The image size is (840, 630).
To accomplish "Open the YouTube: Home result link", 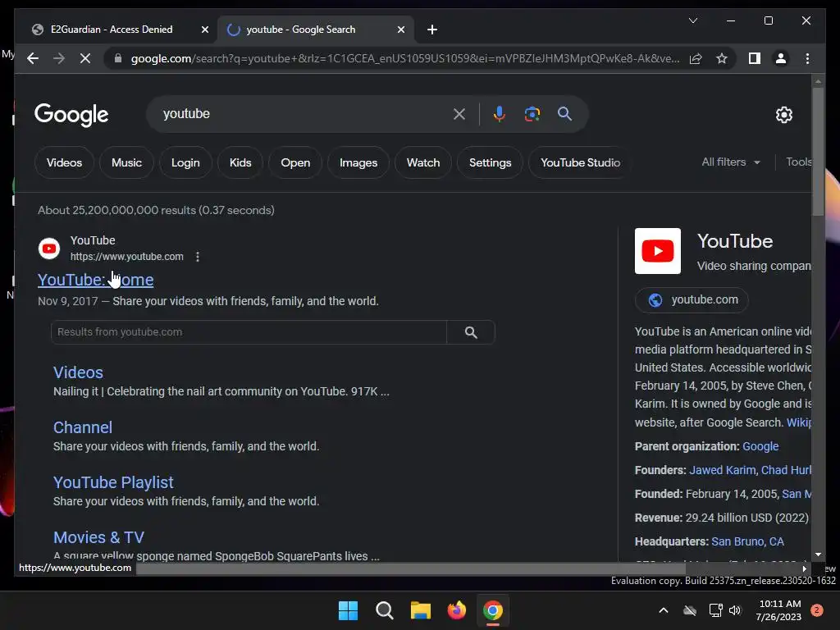I will click(95, 280).
